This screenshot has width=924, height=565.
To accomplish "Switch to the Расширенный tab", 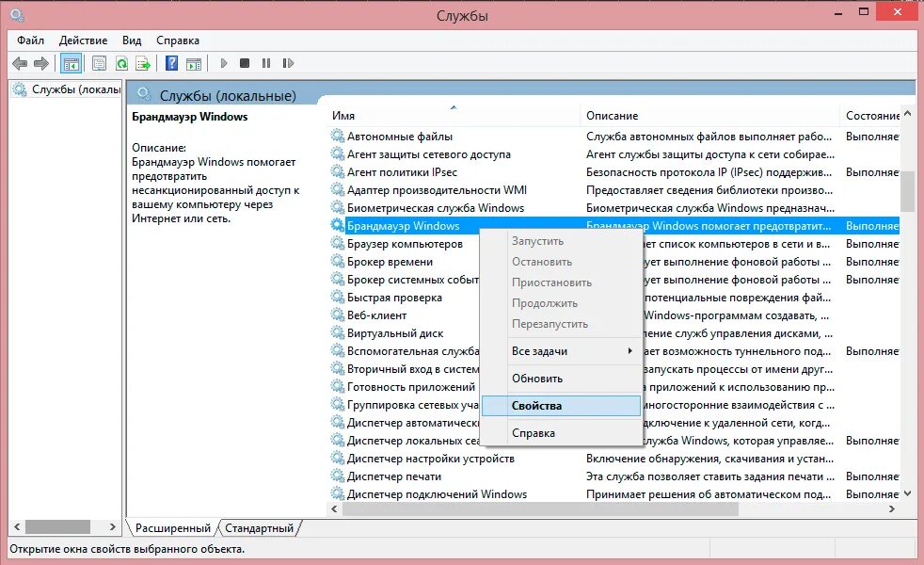I will coord(172,528).
